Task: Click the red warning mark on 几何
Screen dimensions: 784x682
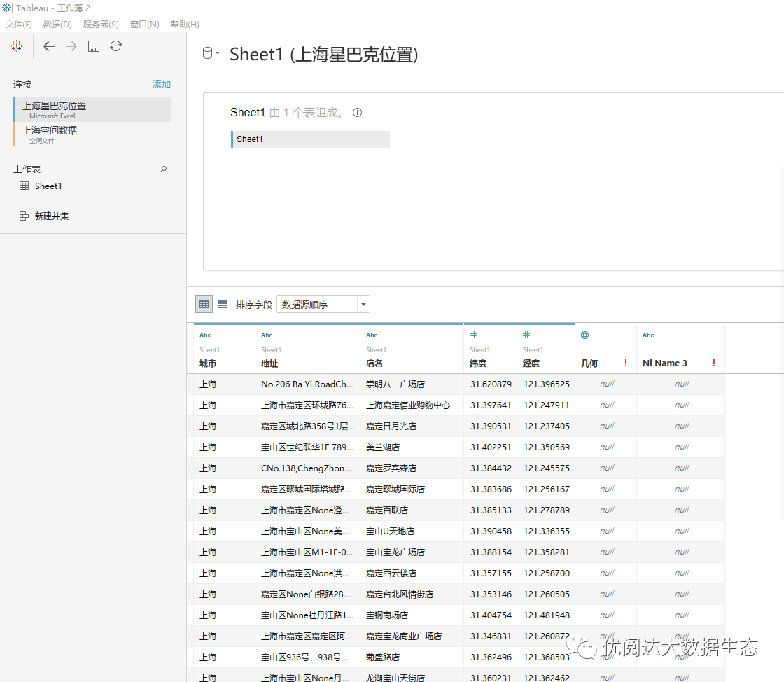Action: coord(626,363)
